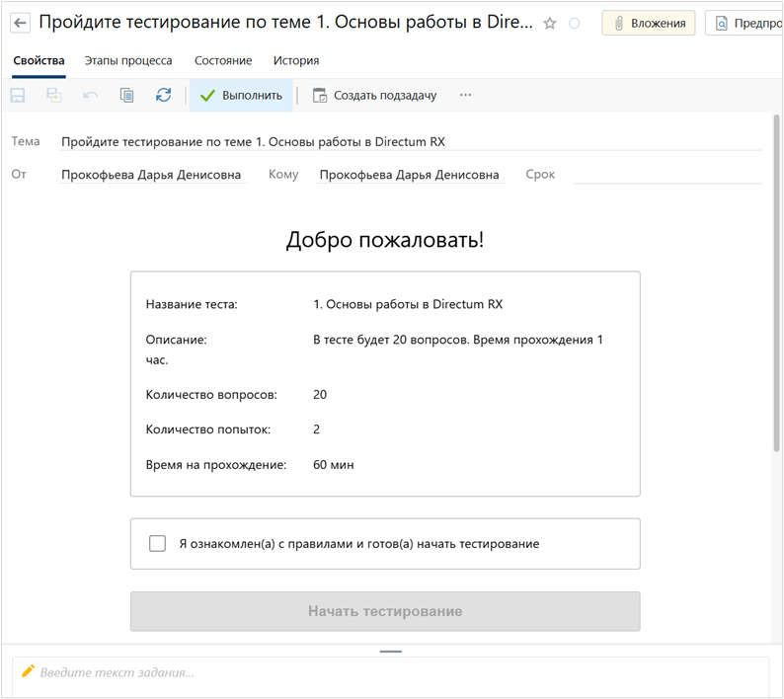Click the Начать тестирование button

point(385,611)
